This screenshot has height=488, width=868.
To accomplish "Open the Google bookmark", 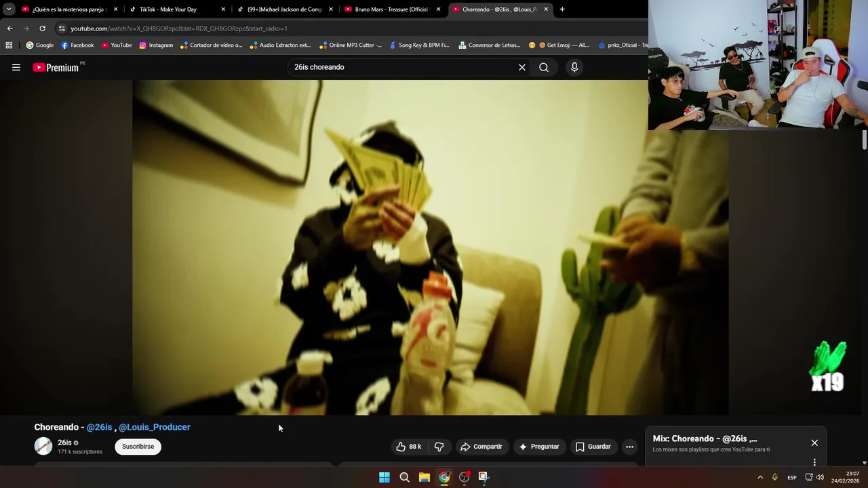I will tap(40, 45).
